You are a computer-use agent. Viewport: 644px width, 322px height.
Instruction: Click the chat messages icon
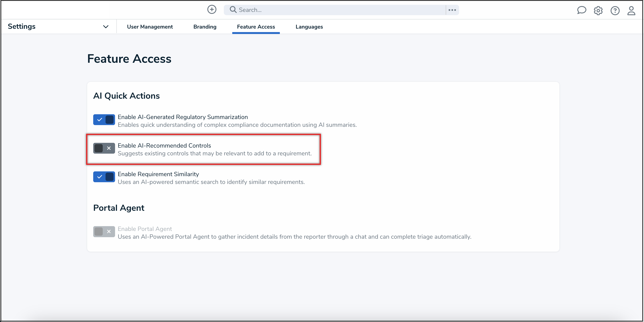581,10
